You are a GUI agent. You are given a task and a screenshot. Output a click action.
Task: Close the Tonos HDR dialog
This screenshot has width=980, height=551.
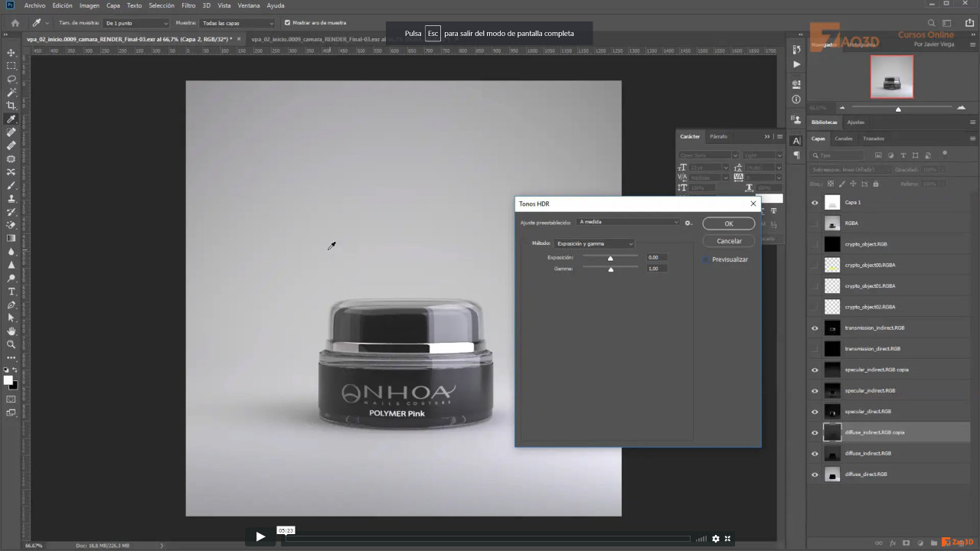pos(753,204)
